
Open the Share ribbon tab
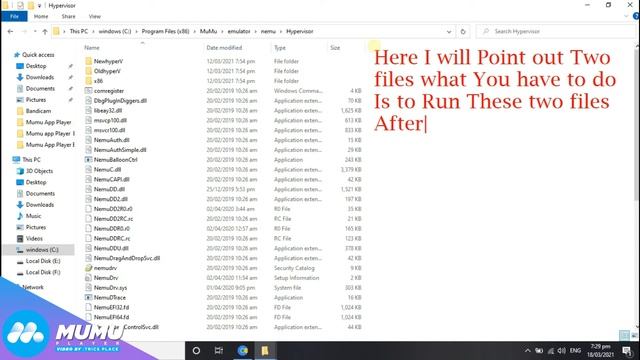pos(68,16)
